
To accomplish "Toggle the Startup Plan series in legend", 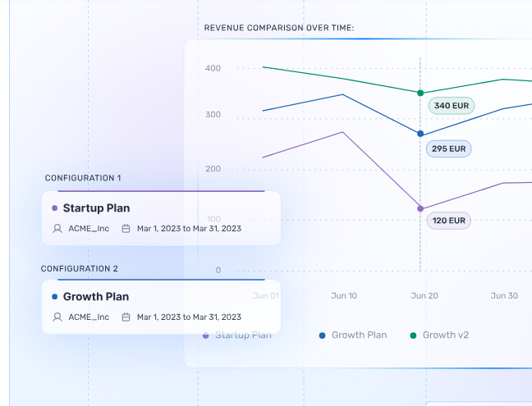I will pyautogui.click(x=238, y=335).
